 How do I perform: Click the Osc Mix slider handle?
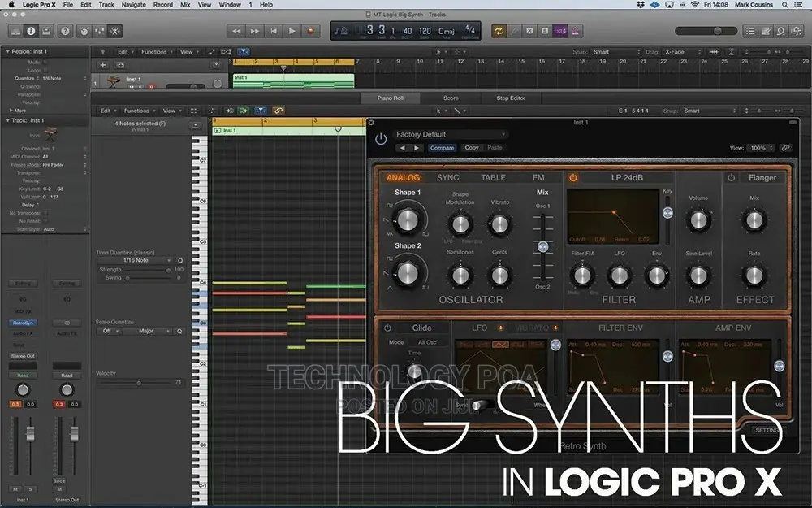pyautogui.click(x=542, y=247)
